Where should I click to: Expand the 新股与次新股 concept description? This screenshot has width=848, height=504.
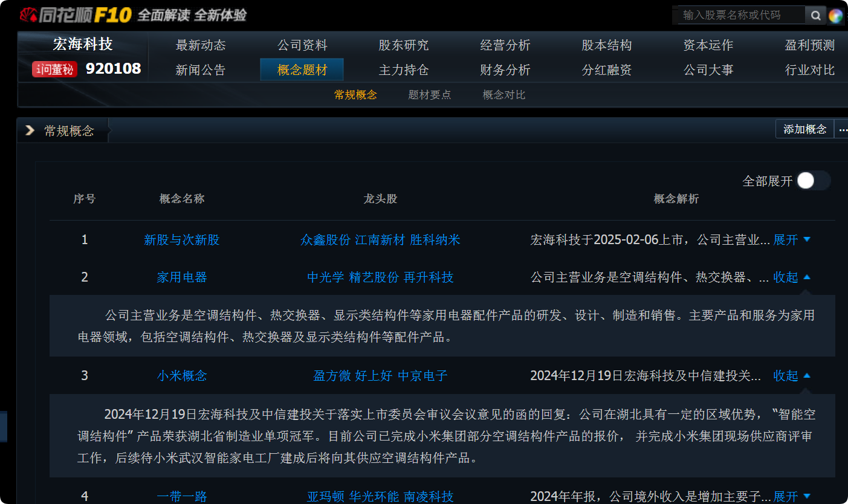[x=792, y=240]
